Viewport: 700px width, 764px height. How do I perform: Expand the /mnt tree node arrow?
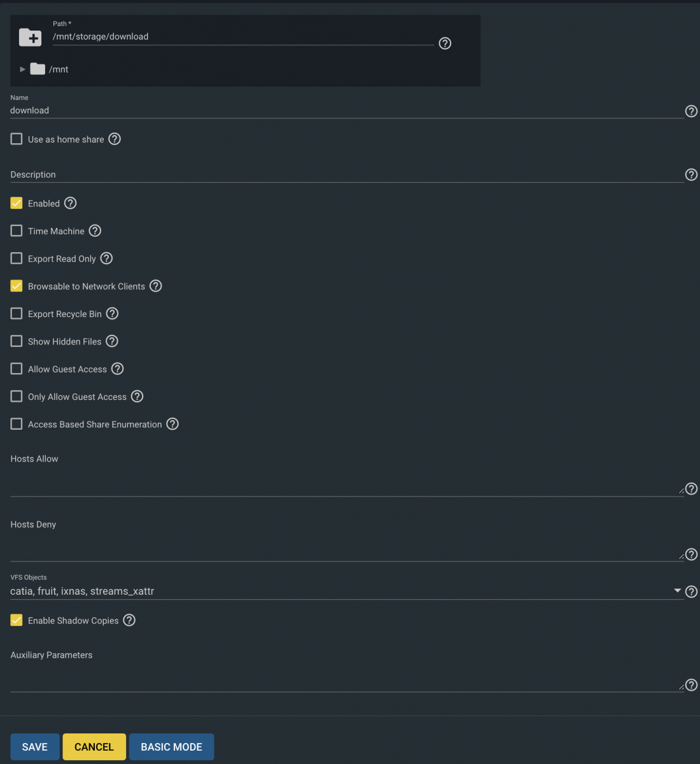click(x=22, y=69)
